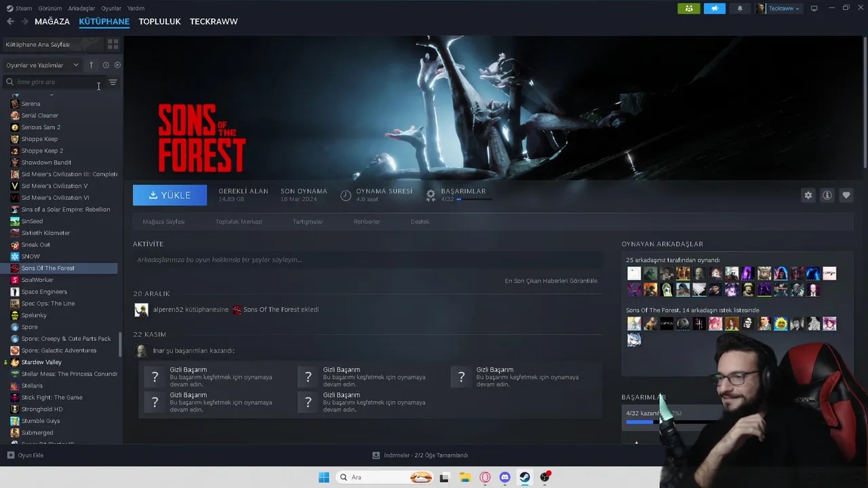This screenshot has width=868, height=488.
Task: Open the notifications bell
Action: (x=740, y=8)
